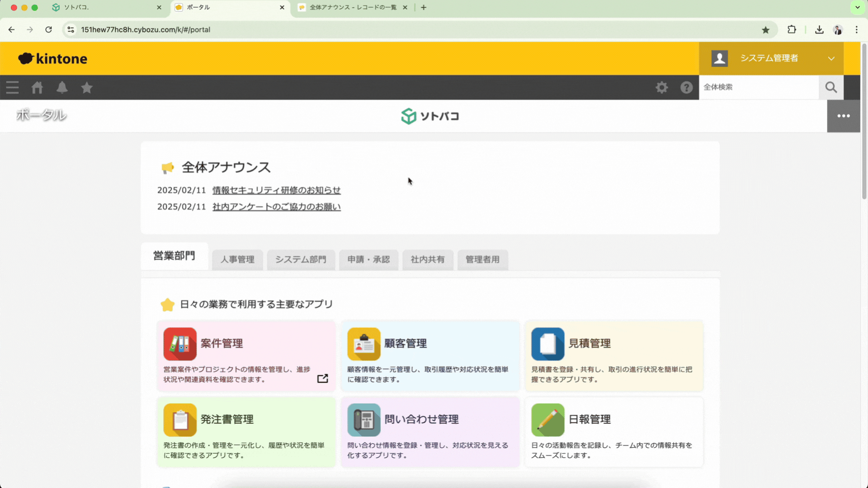Switch to the 人事管理 tab

pyautogui.click(x=237, y=259)
